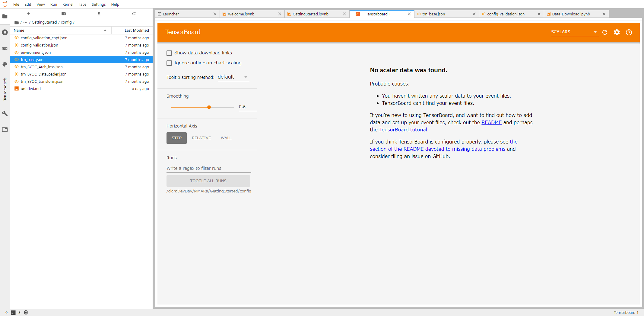Open the Settings menu
This screenshot has height=316, width=644.
[x=99, y=4]
